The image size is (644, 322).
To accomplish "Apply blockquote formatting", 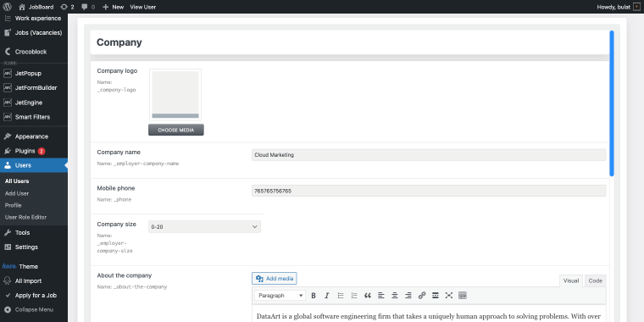I will 368,295.
